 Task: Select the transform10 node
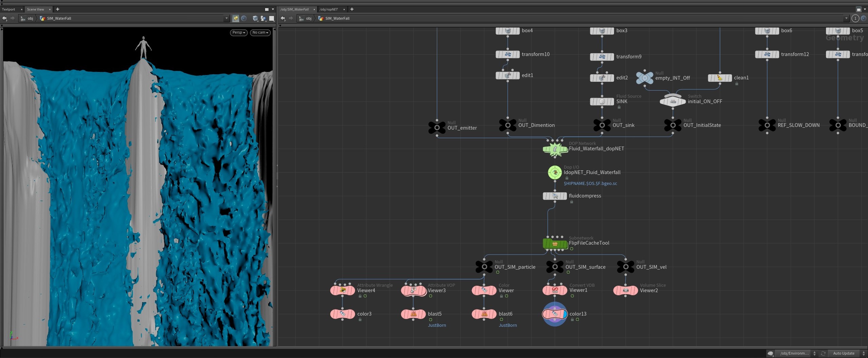click(508, 54)
